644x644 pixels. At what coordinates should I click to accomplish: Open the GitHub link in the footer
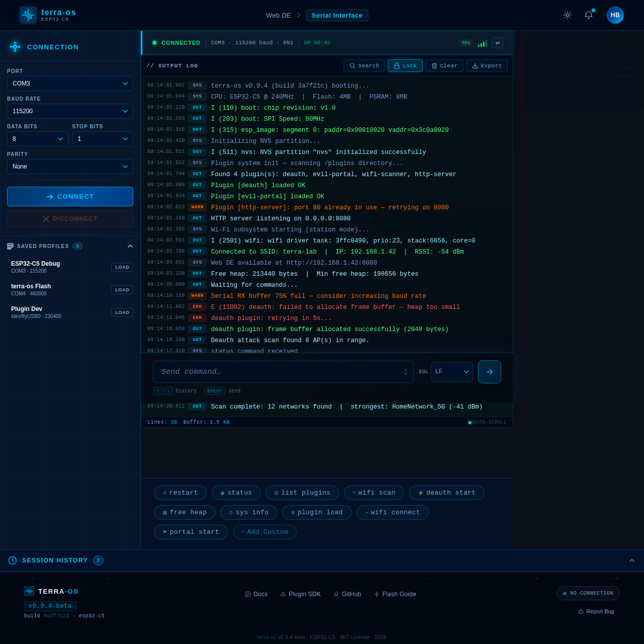coord(347,594)
